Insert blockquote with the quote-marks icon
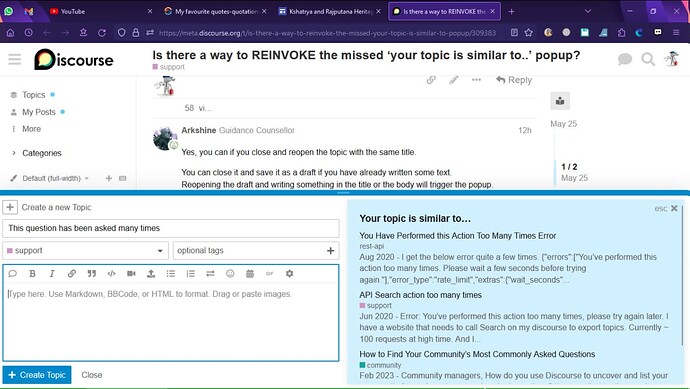Image resolution: width=690 pixels, height=389 pixels. tap(92, 274)
